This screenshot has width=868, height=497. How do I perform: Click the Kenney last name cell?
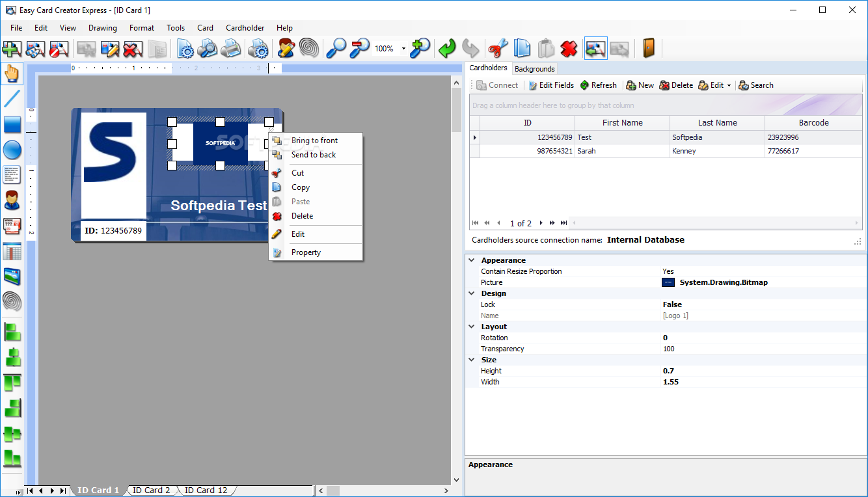point(717,151)
